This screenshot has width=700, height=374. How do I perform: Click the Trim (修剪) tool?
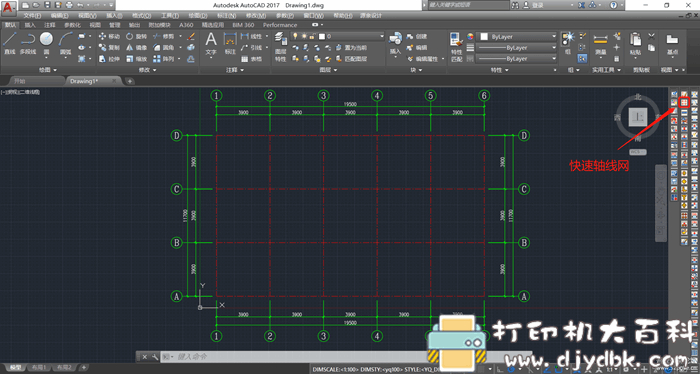(163, 36)
